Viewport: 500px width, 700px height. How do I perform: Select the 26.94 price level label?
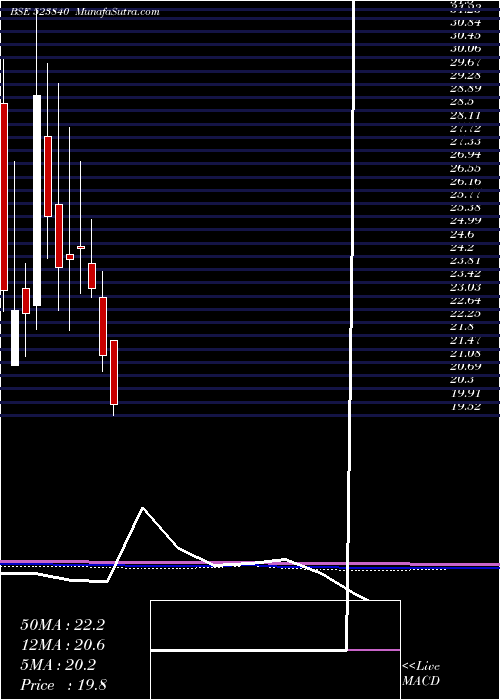(x=465, y=154)
